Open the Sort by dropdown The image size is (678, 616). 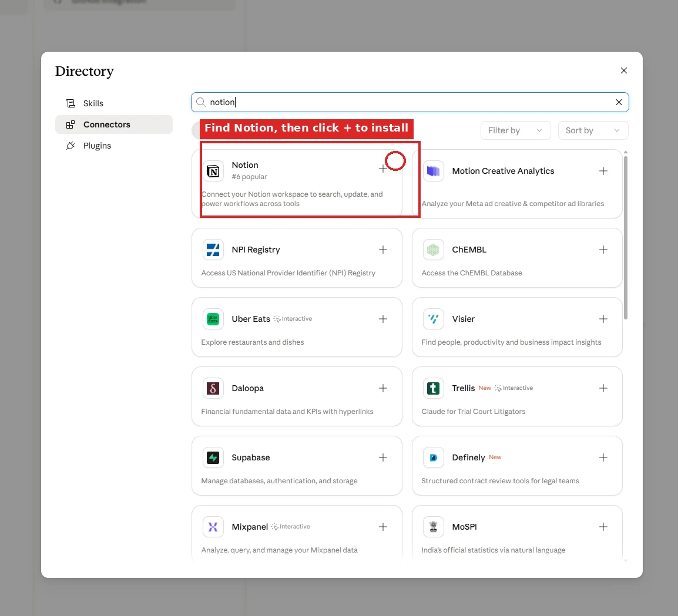tap(593, 130)
